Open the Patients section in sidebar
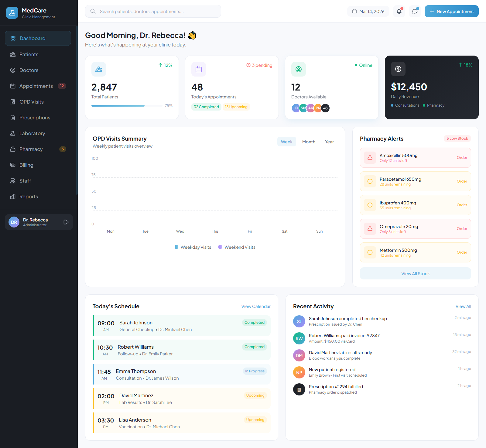The width and height of the screenshot is (486, 448). (x=29, y=54)
